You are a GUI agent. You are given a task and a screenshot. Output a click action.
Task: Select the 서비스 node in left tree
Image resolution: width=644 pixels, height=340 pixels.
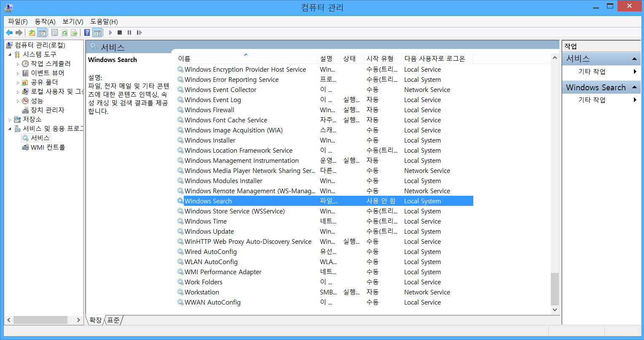click(x=40, y=138)
